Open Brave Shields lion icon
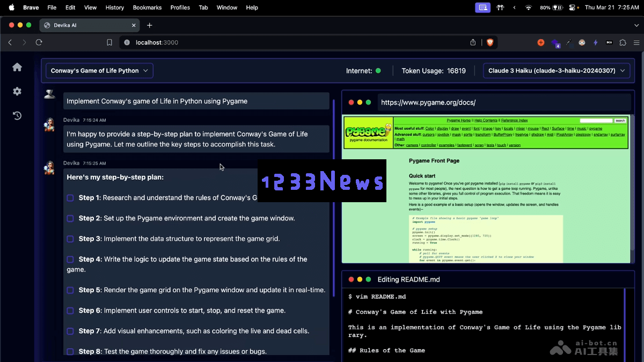The image size is (644, 362). pyautogui.click(x=489, y=42)
